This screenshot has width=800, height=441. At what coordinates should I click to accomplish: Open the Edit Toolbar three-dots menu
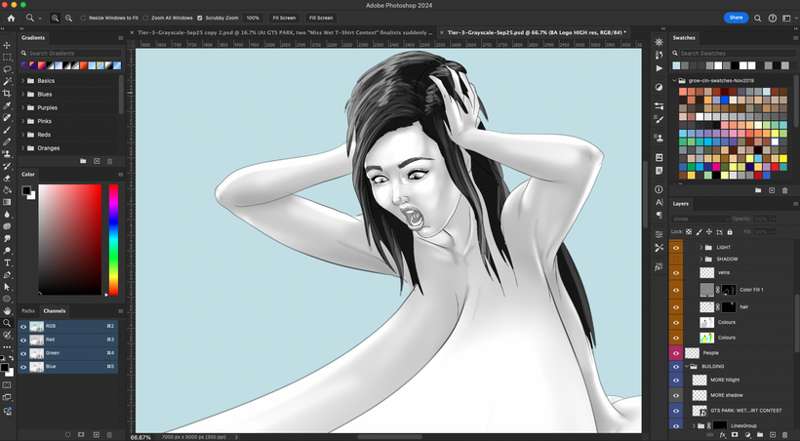[x=7, y=347]
